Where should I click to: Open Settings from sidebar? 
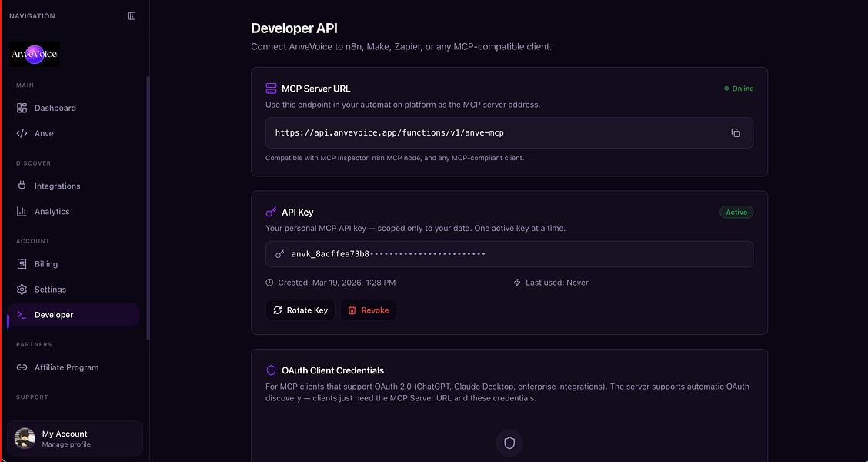73,290
